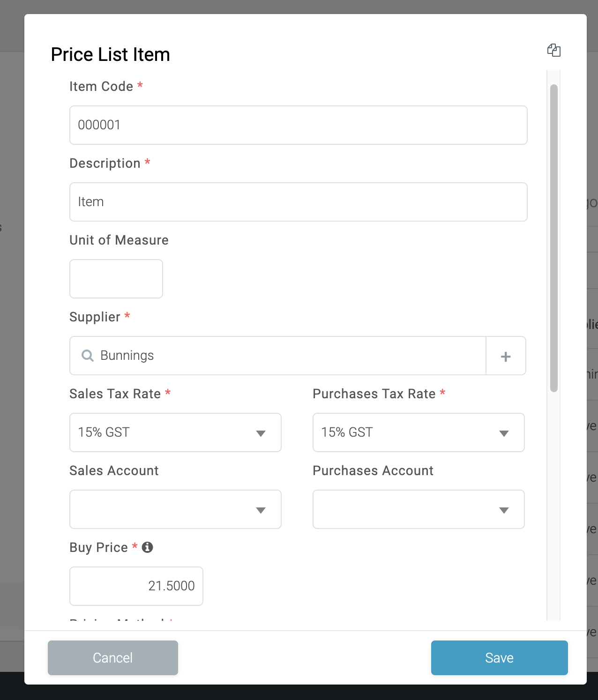598x700 pixels.
Task: Click the copy/duplicate icon at top right
Action: point(554,50)
